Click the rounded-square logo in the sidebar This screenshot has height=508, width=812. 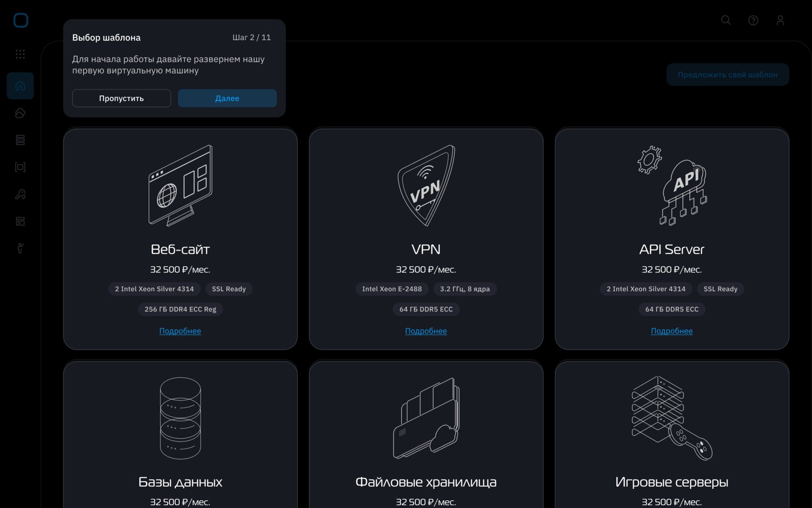click(20, 20)
